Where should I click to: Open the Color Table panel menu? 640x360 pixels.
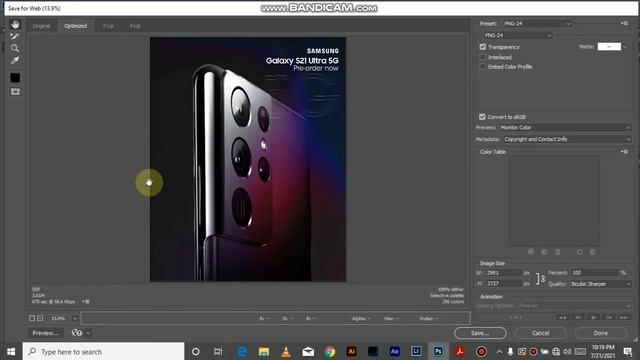[x=624, y=152]
